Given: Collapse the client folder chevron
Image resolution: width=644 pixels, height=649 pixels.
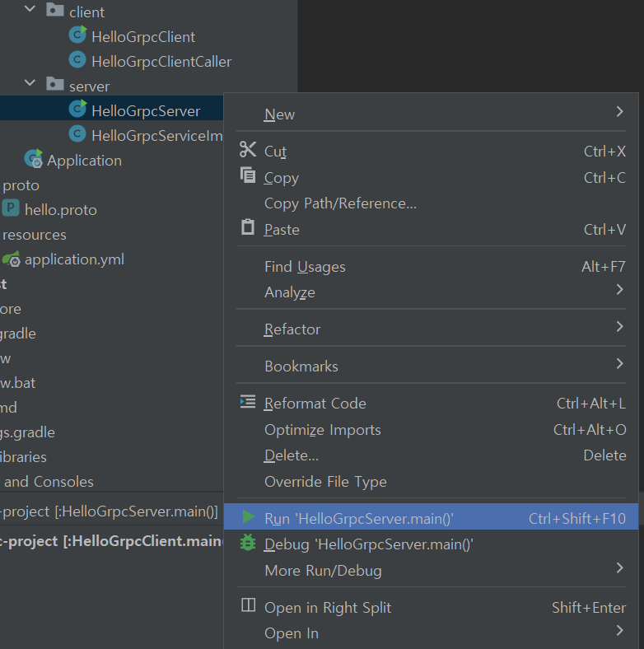Looking at the screenshot, I should click(x=30, y=8).
